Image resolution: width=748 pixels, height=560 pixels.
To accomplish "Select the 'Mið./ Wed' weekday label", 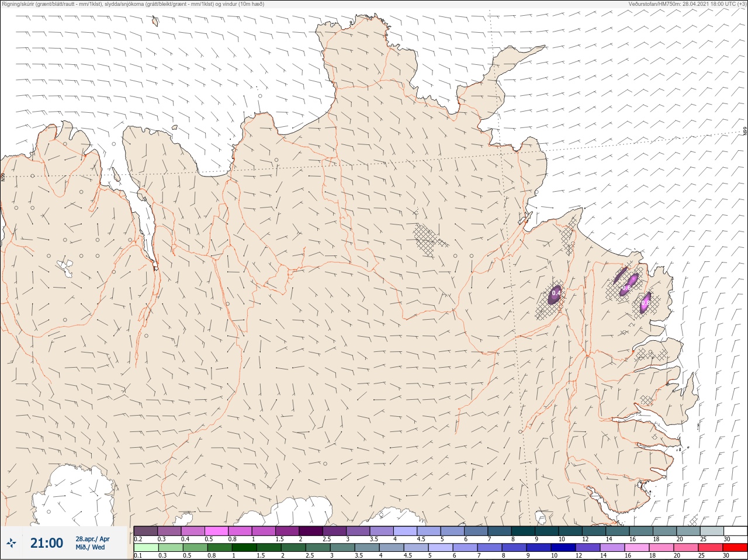I will pyautogui.click(x=90, y=547).
